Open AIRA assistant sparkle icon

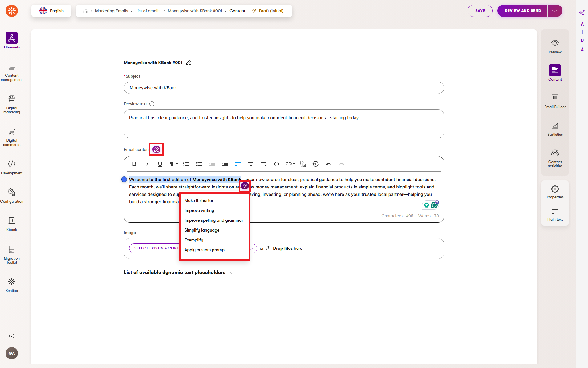582,13
